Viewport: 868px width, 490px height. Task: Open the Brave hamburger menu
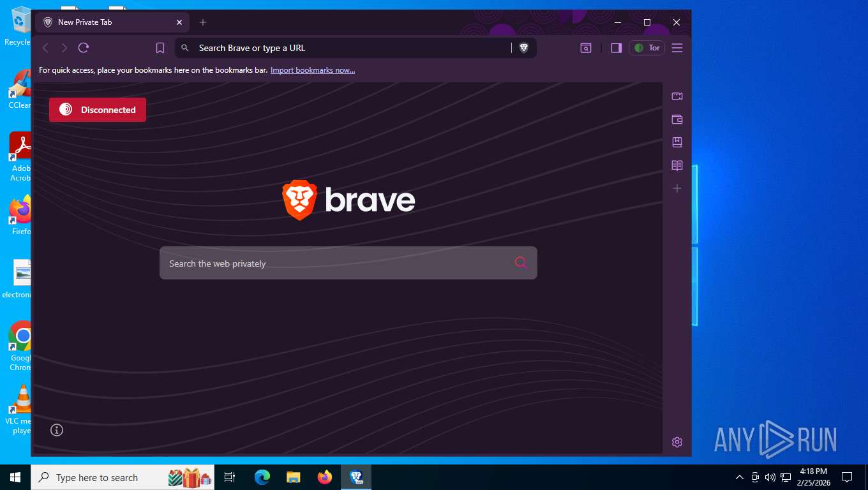677,48
